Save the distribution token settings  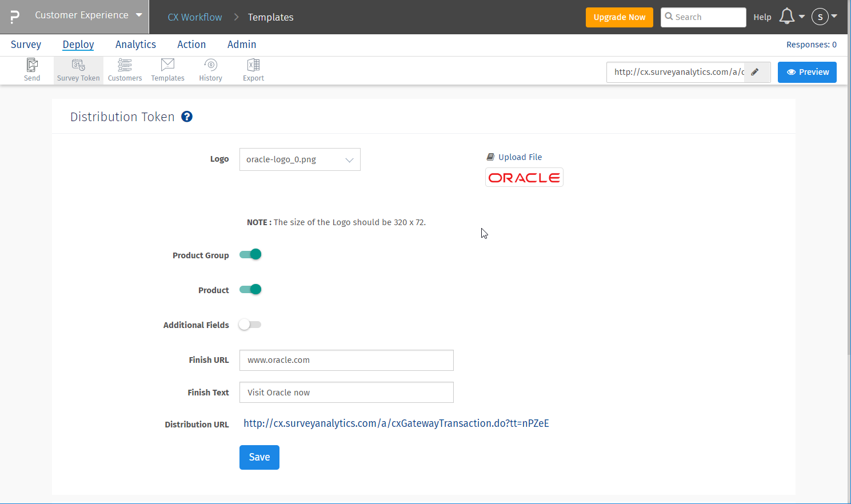coord(259,457)
